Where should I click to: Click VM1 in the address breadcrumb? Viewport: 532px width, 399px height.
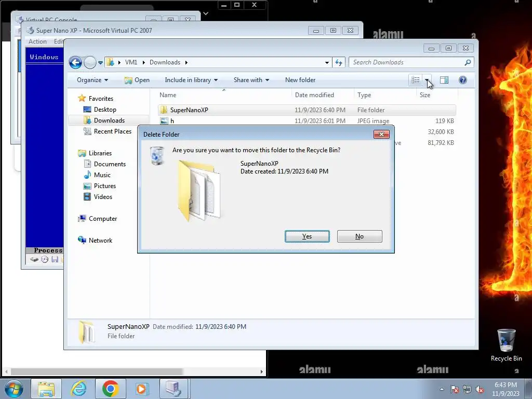pos(131,62)
